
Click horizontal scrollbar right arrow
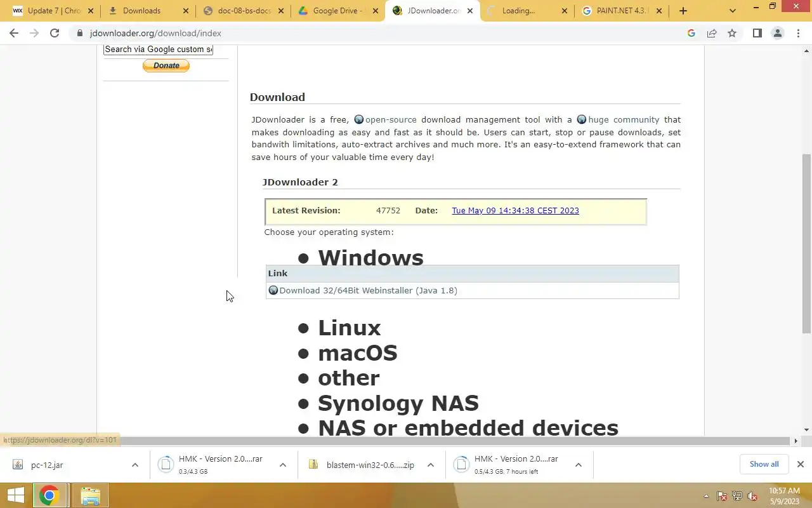[x=796, y=441]
